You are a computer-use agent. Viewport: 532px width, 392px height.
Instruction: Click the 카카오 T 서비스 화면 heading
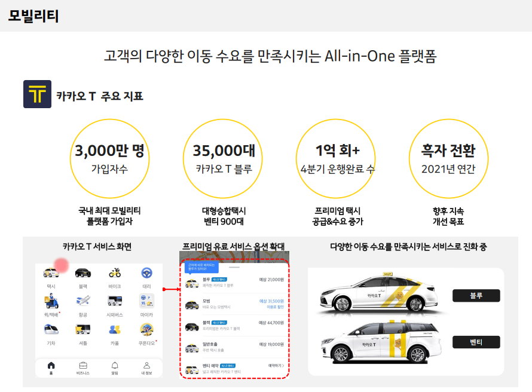pyautogui.click(x=97, y=247)
